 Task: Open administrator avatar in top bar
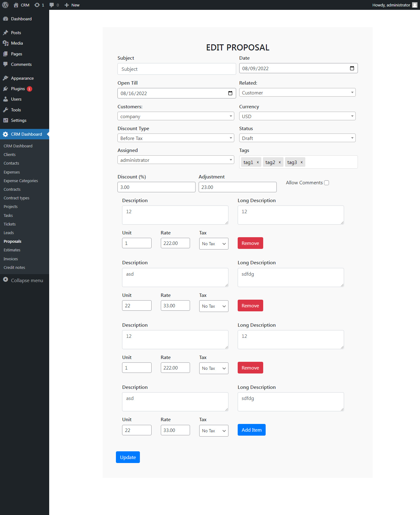tap(415, 5)
